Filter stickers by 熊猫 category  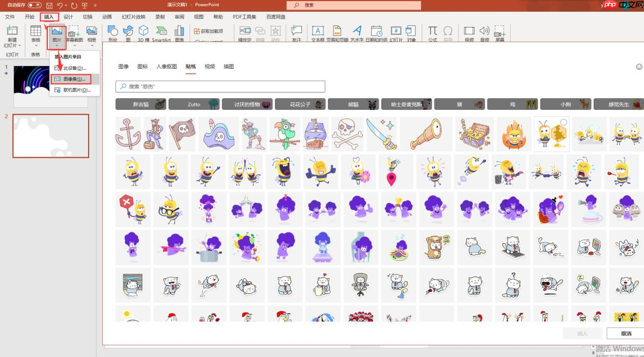coord(353,104)
